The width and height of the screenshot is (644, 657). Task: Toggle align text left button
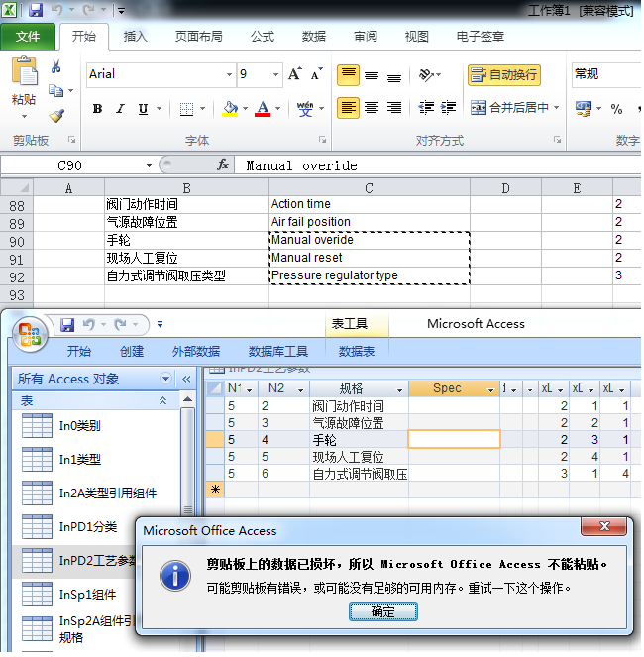point(348,108)
